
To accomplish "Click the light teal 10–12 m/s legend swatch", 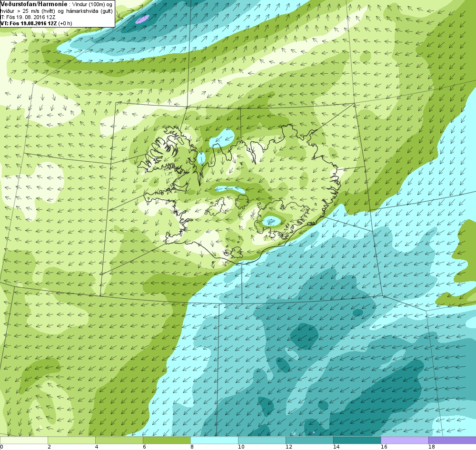I will click(262, 440).
